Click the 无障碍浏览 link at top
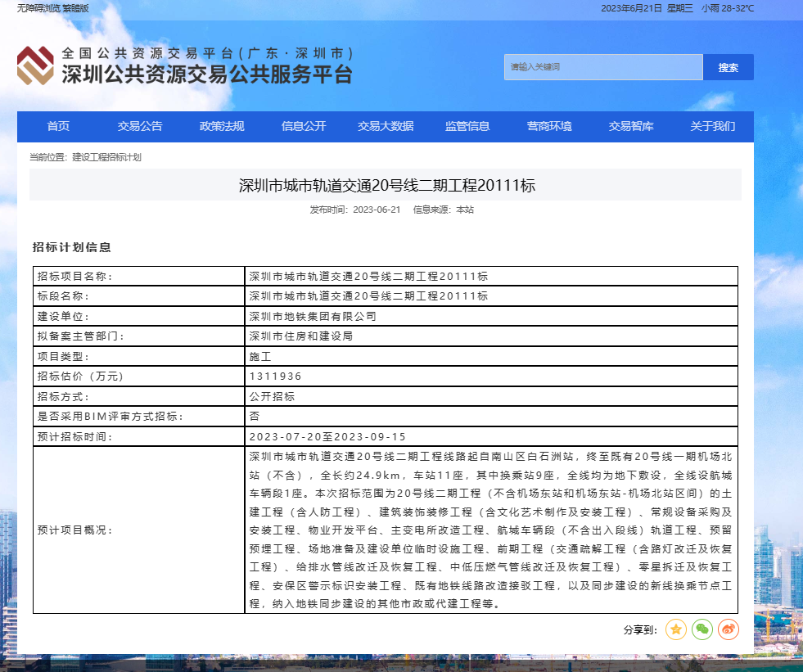803x672 pixels. (x=38, y=8)
